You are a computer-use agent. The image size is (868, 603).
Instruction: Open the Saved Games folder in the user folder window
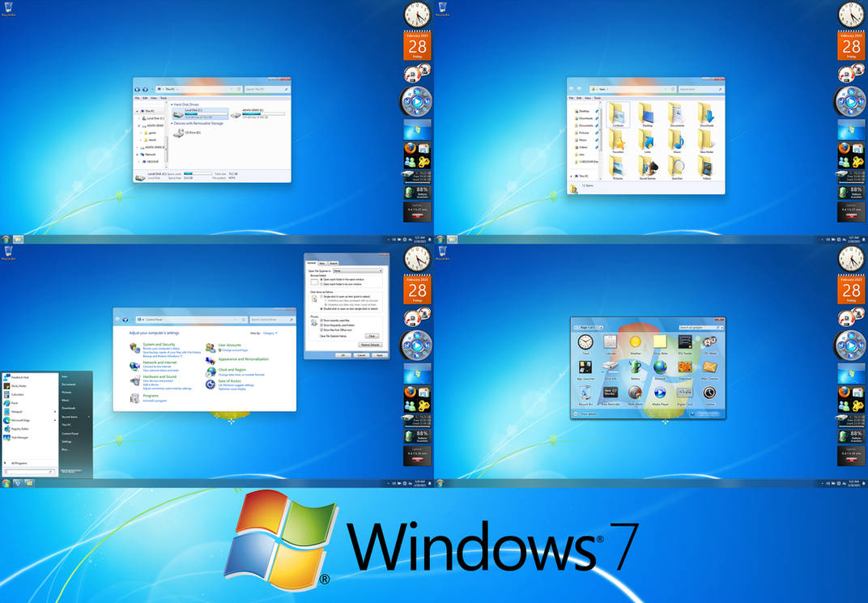point(648,167)
